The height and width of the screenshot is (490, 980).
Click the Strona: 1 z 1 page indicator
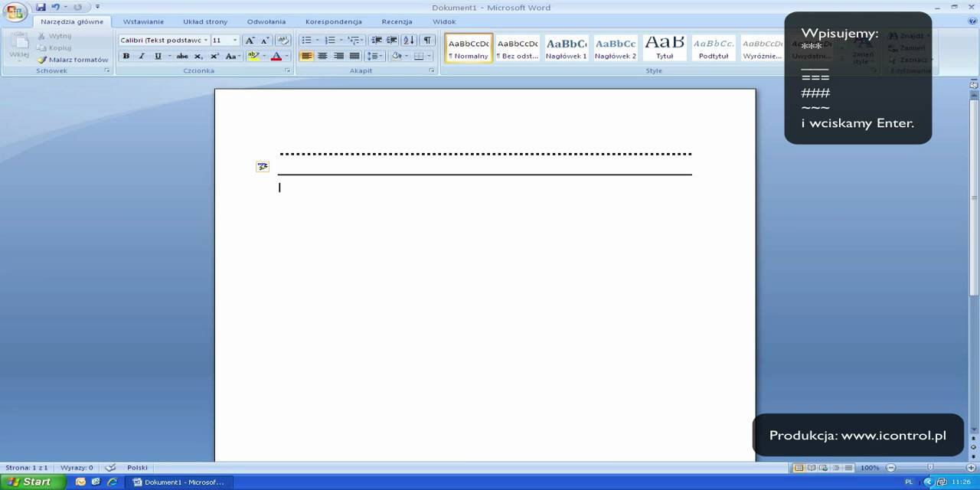(x=26, y=467)
